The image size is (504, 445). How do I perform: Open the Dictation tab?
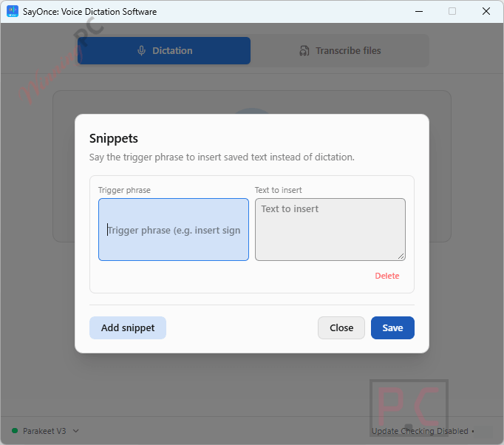(164, 50)
